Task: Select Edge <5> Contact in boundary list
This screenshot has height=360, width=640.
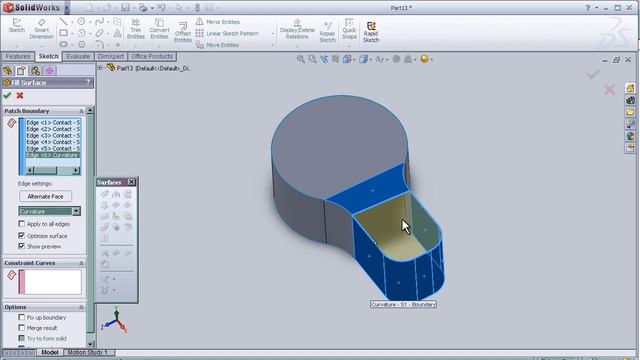Action: (x=53, y=149)
